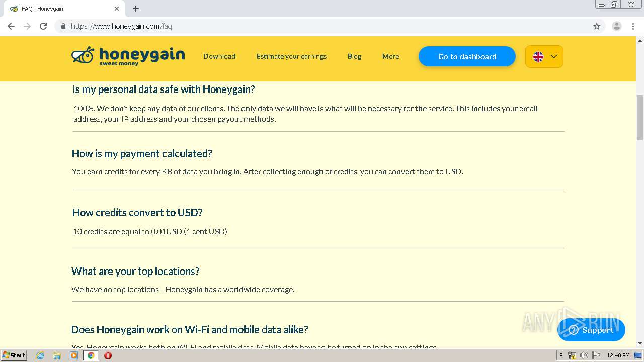Open the Blog link in navigation
The height and width of the screenshot is (362, 644).
(x=354, y=56)
